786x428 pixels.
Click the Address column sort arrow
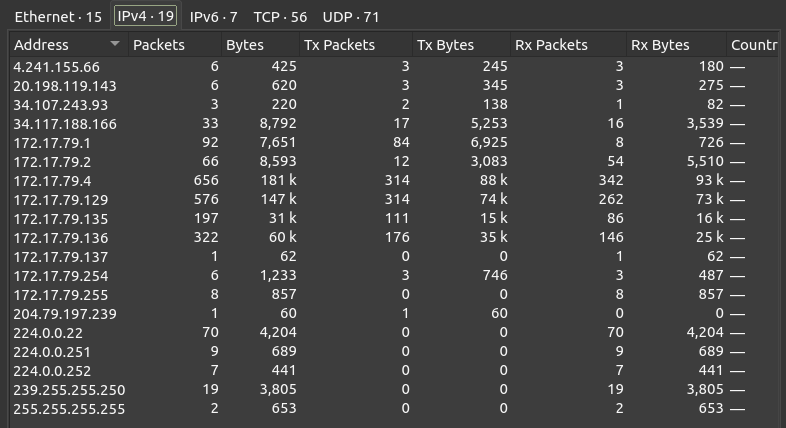tap(115, 45)
